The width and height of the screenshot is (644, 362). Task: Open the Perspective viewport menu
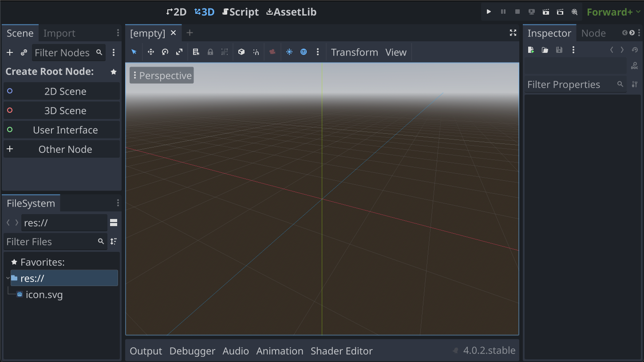162,76
